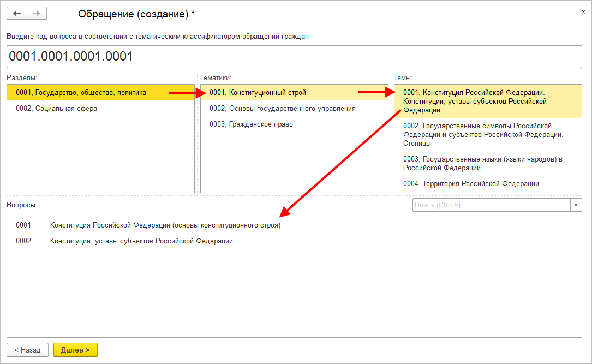Select topic 0001 Конституция Российской Федерации

[475, 102]
